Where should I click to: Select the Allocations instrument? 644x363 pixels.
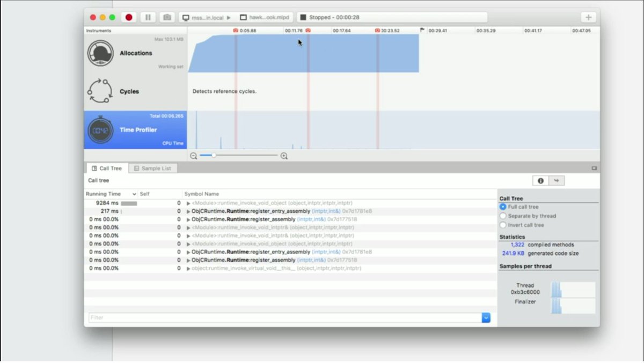coord(135,53)
